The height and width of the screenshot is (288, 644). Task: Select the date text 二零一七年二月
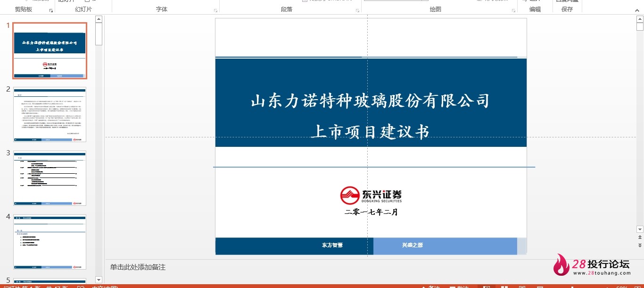pyautogui.click(x=372, y=212)
